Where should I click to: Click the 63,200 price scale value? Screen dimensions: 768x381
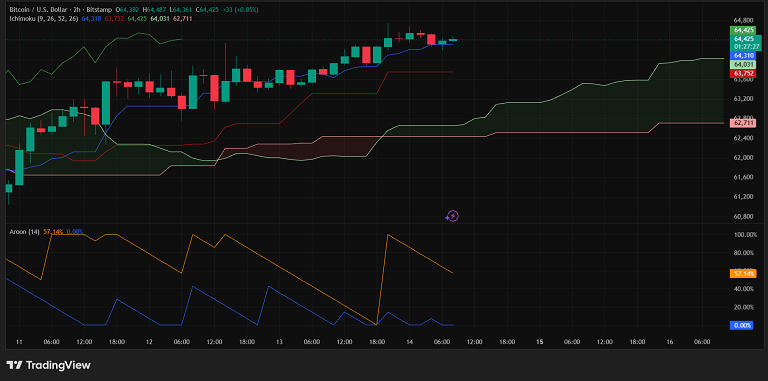click(744, 99)
